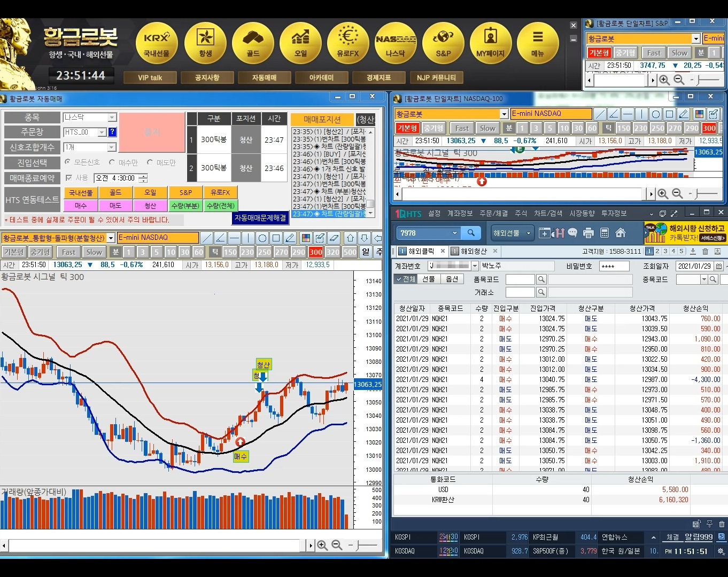
Task: Click zoom-out magnifier below main signal chart
Action: [337, 545]
